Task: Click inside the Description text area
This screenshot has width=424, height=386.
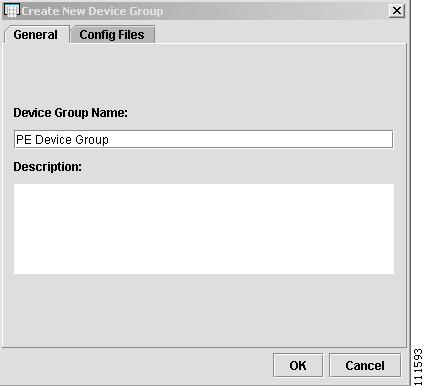Action: 204,229
